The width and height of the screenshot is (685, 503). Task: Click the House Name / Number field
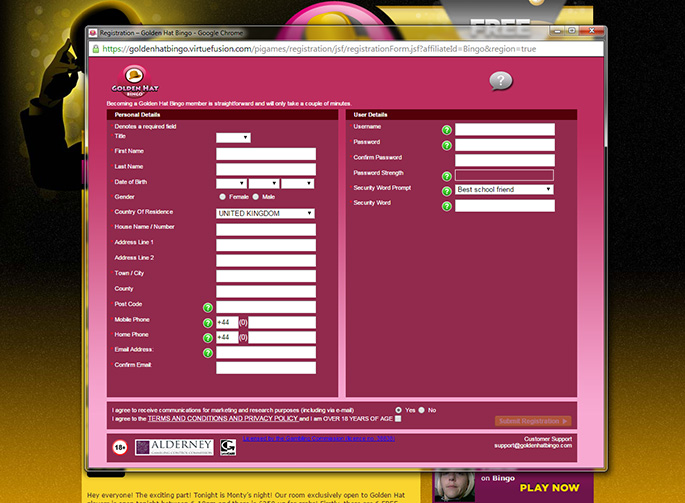266,230
